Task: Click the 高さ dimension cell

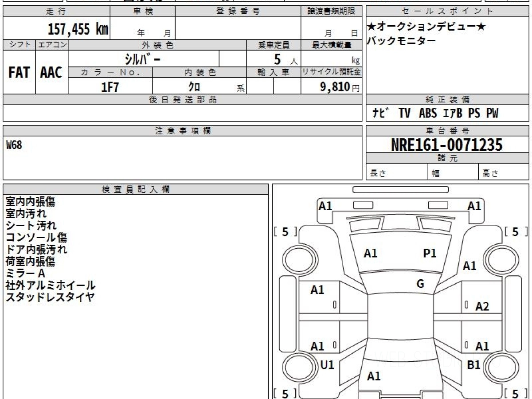Action: (x=504, y=172)
